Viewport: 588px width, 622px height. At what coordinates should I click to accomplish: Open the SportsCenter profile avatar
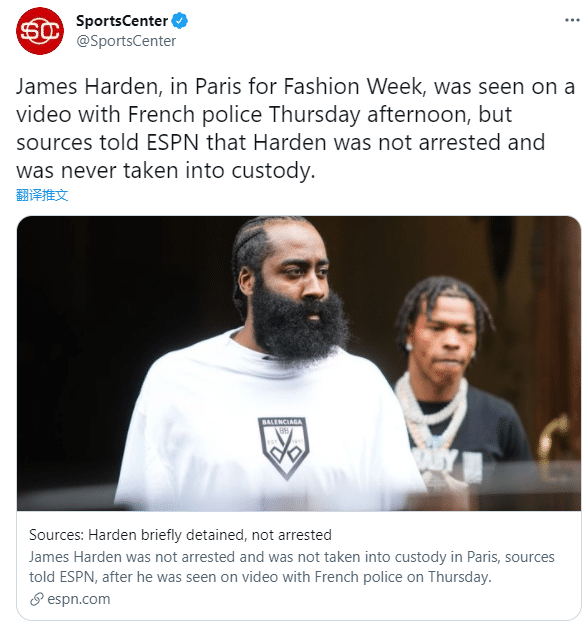pos(40,31)
